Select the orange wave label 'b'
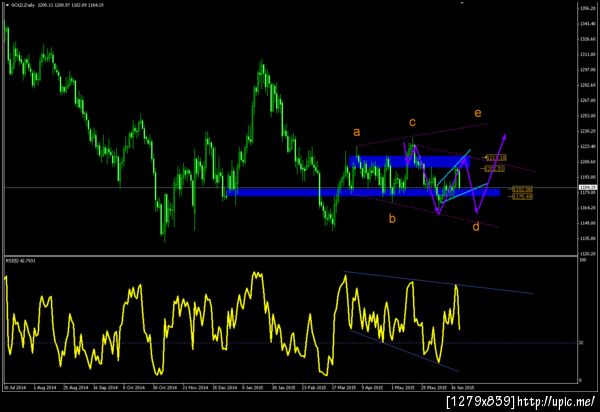Viewport: 600px width, 412px height. click(392, 218)
